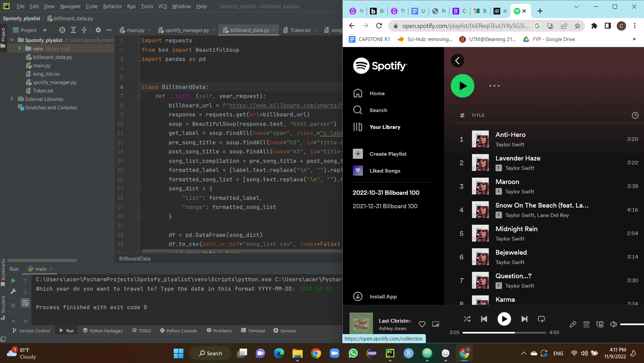
Task: Open Liked Songs heart icon
Action: tap(358, 171)
